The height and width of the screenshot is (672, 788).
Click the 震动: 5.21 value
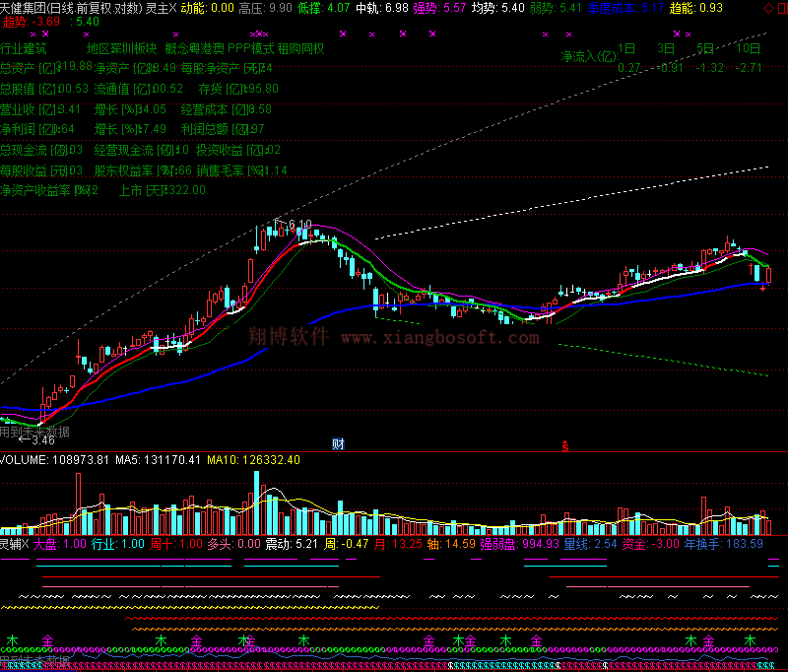[292, 544]
